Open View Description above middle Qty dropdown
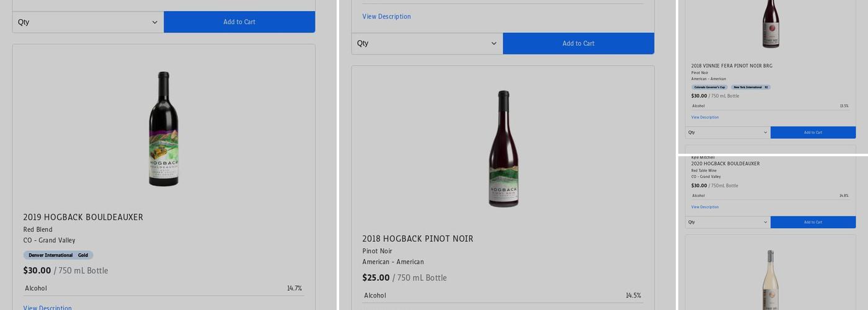The image size is (868, 310). pos(387,17)
